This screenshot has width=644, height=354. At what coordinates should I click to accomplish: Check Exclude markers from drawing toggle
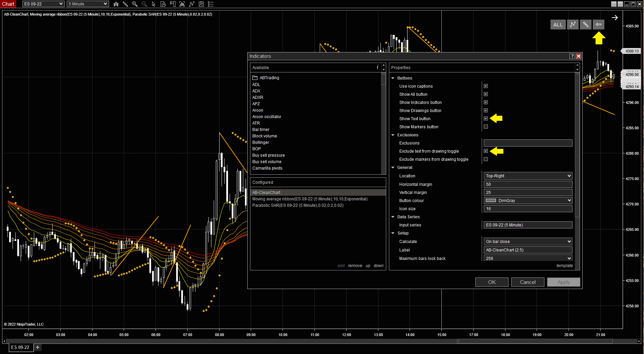pos(486,159)
